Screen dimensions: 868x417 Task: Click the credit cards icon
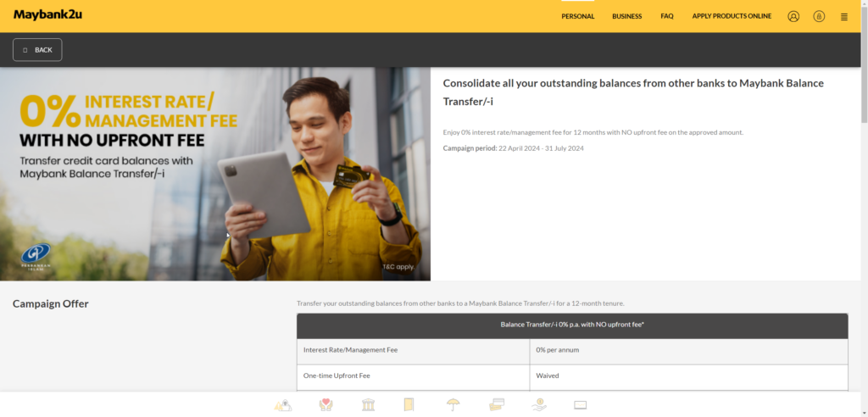pos(497,405)
